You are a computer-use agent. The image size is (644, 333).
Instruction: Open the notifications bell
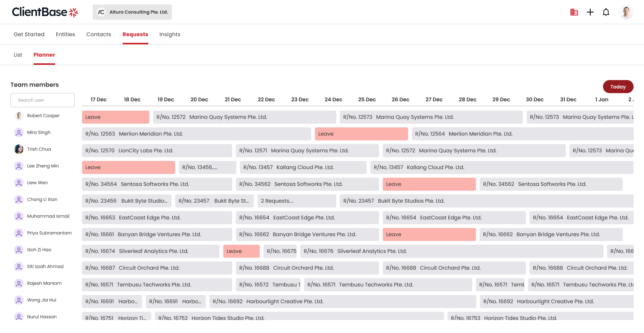click(x=606, y=12)
